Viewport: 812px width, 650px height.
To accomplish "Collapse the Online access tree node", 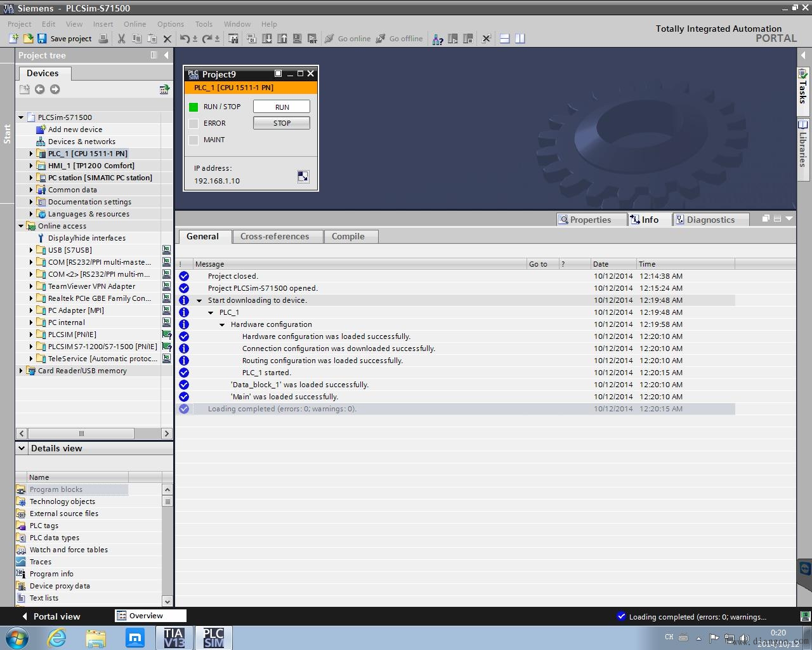I will point(21,226).
